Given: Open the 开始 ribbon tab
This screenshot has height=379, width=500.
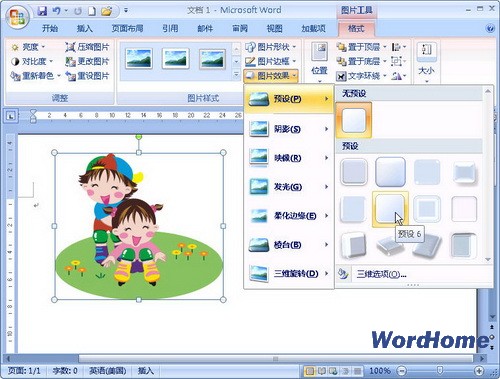Looking at the screenshot, I should [50, 28].
